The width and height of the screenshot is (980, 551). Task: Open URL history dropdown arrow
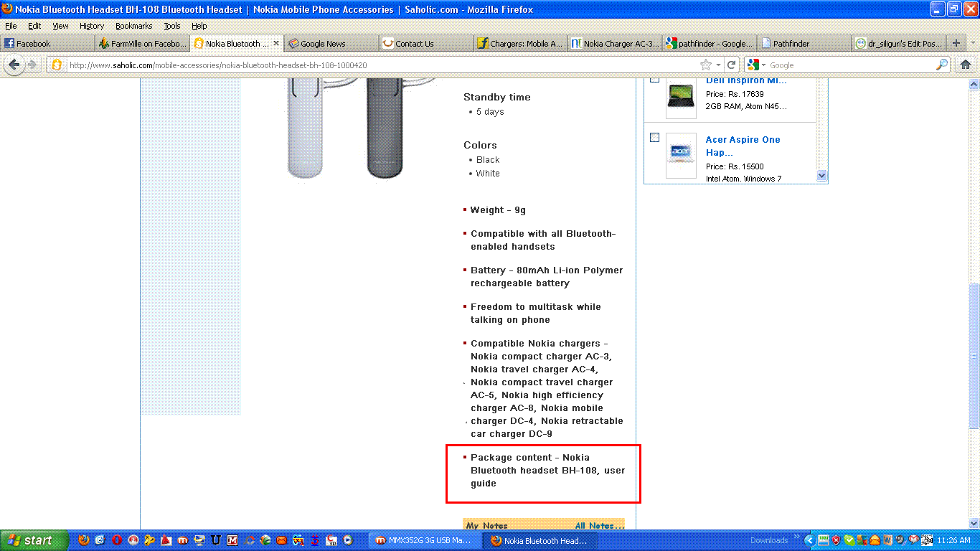(719, 65)
